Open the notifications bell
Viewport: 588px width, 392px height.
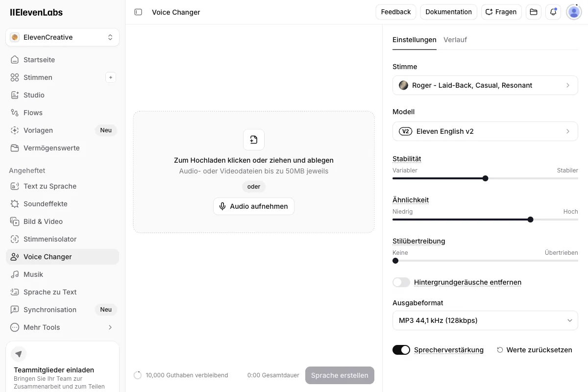[x=553, y=12]
